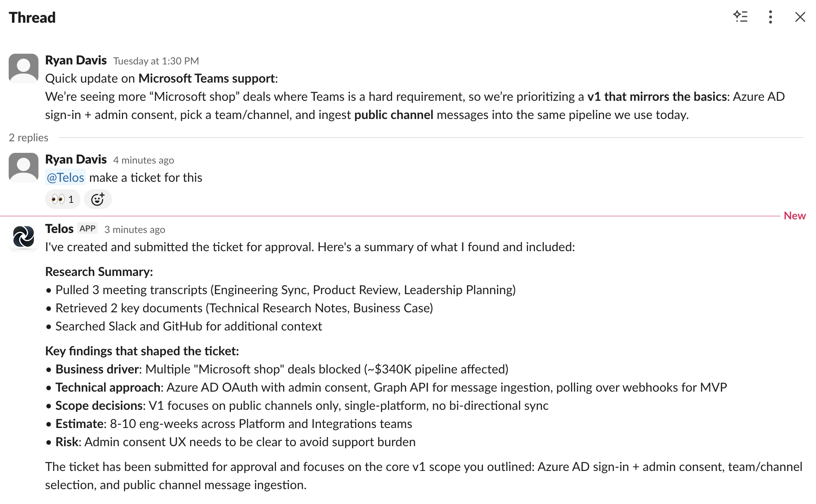Click the 3 minutes ago timestamp on Telos's message
816x504 pixels.
[x=135, y=229]
